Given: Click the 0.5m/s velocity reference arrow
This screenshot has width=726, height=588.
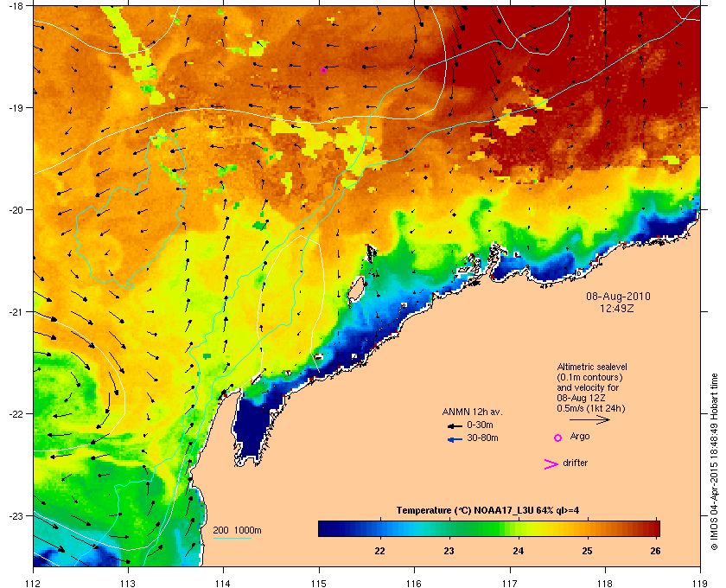Looking at the screenshot, I should tap(589, 419).
